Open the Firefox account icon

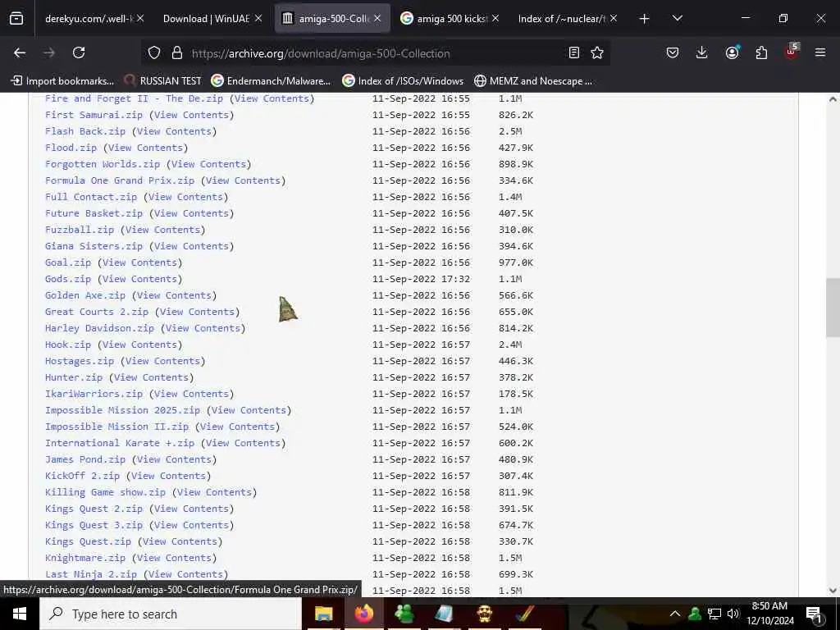[x=732, y=52]
